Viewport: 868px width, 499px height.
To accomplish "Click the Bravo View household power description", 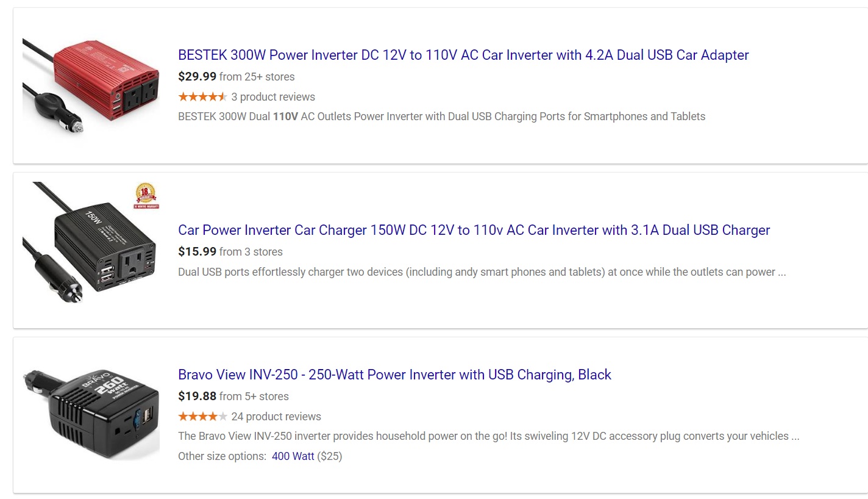I will 488,436.
